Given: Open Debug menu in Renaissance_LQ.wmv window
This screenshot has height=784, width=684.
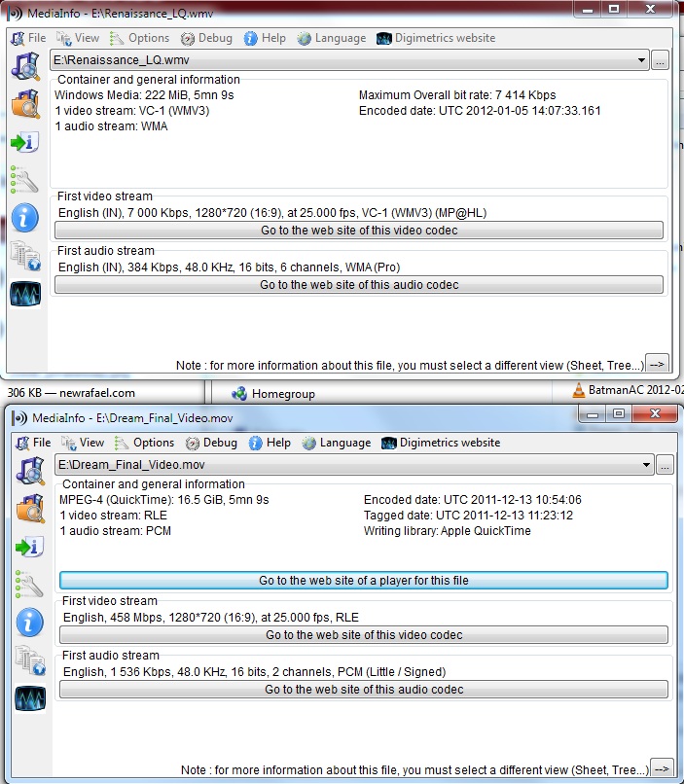Looking at the screenshot, I should [x=207, y=38].
